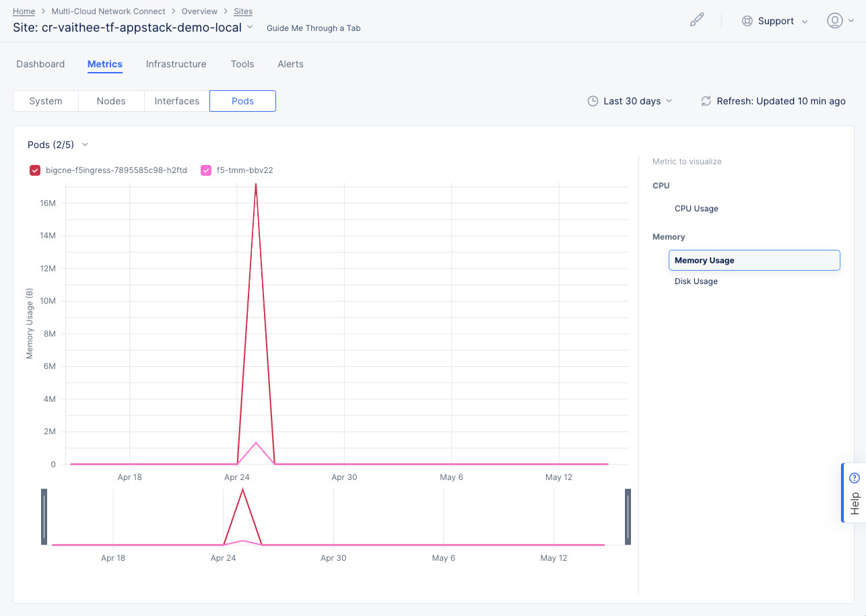
Task: Open the Help panel icon
Action: click(x=853, y=477)
